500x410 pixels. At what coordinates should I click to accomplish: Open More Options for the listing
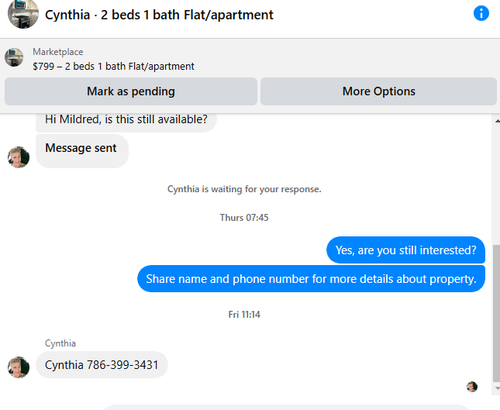(x=379, y=91)
